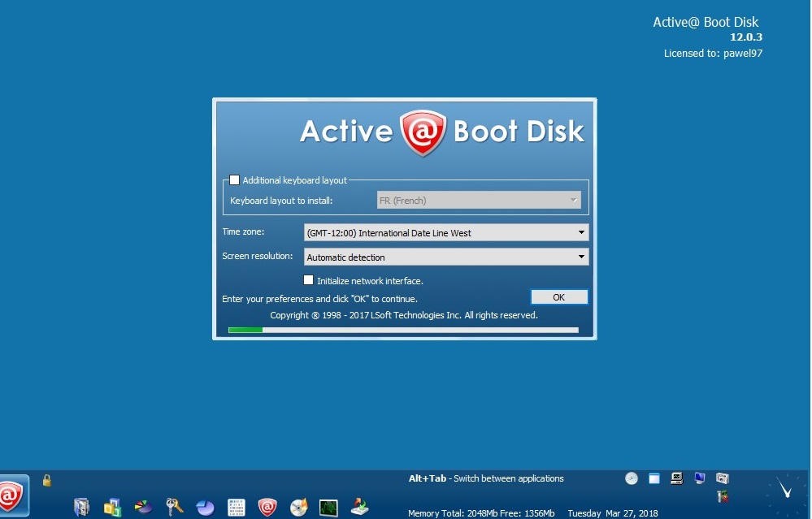The width and height of the screenshot is (812, 519).
Task: Click the network card with red X icon
Action: click(723, 497)
